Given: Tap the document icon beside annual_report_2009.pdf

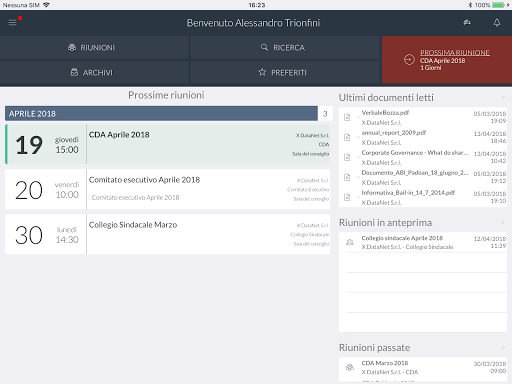Looking at the screenshot, I should [x=347, y=137].
